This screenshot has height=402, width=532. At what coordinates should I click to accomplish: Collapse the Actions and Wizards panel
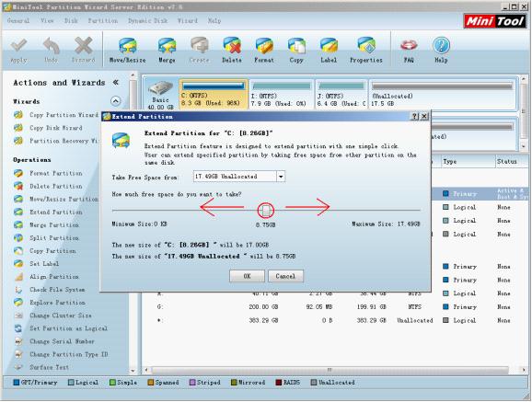[115, 83]
